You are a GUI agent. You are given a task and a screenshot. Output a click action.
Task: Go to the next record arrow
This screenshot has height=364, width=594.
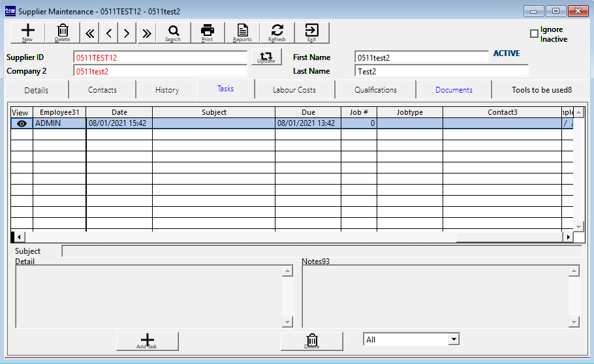(x=127, y=33)
